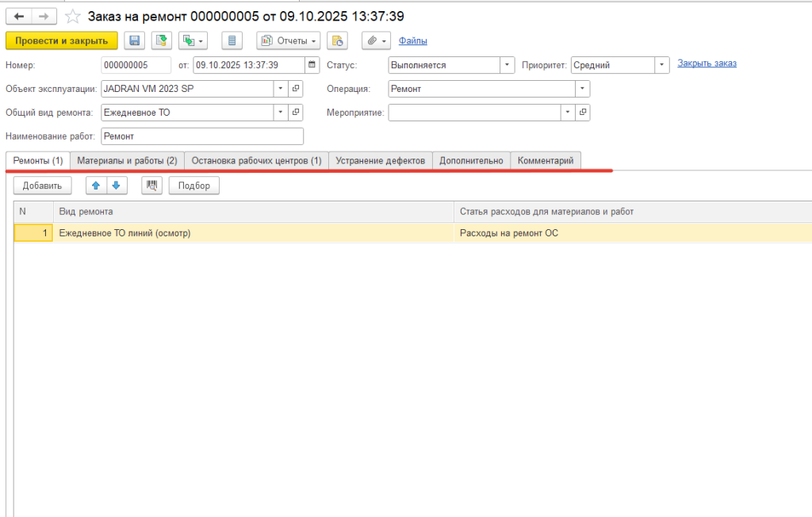Screen dimensions: 812x517
Task: Go back with the left arrow
Action: [x=18, y=16]
